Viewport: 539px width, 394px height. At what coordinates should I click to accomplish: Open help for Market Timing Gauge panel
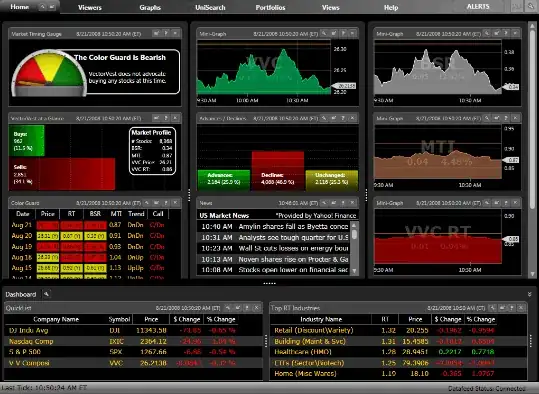(x=166, y=33)
